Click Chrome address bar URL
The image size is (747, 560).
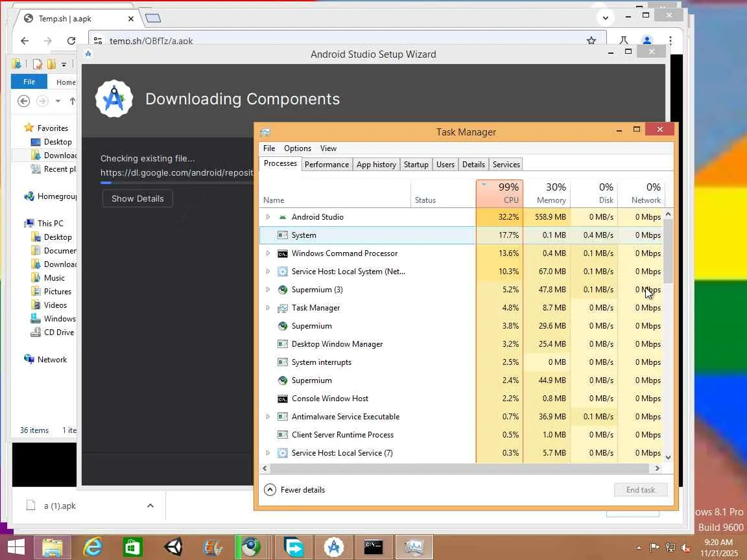coord(151,41)
